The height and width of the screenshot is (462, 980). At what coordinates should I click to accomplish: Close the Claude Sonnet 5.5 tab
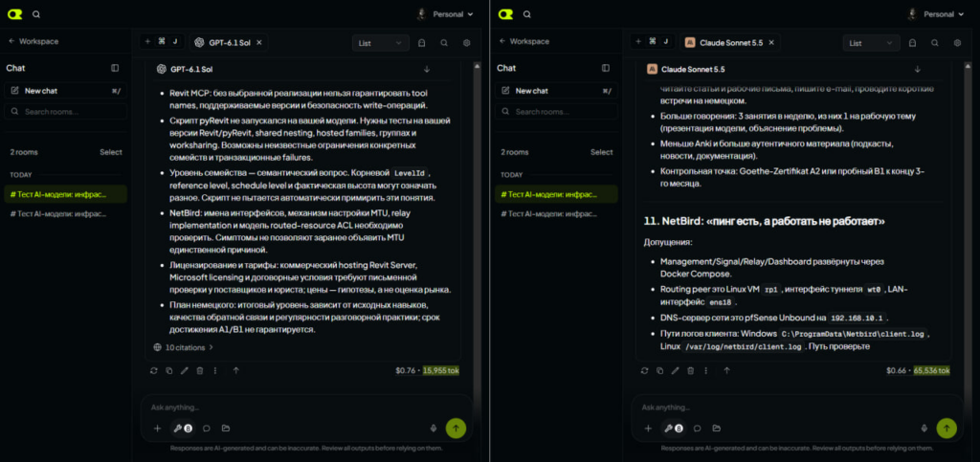click(771, 42)
